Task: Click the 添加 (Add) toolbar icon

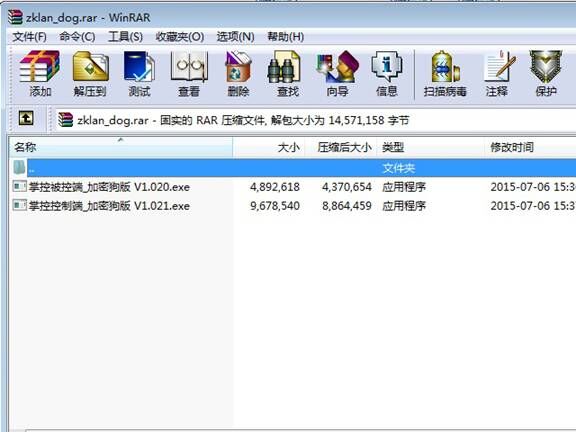Action: click(40, 66)
